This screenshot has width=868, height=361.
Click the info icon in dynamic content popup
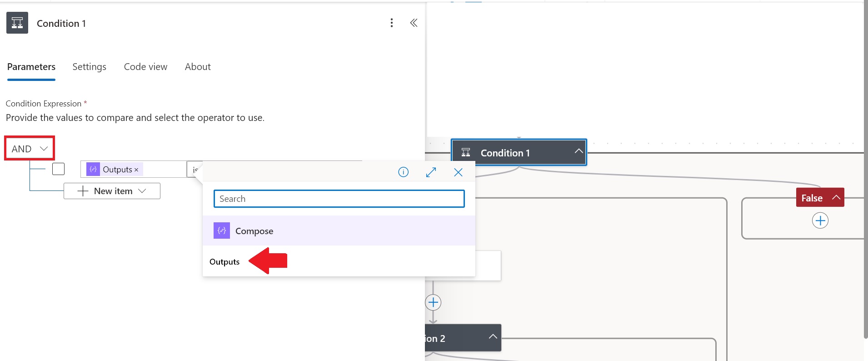pos(403,172)
